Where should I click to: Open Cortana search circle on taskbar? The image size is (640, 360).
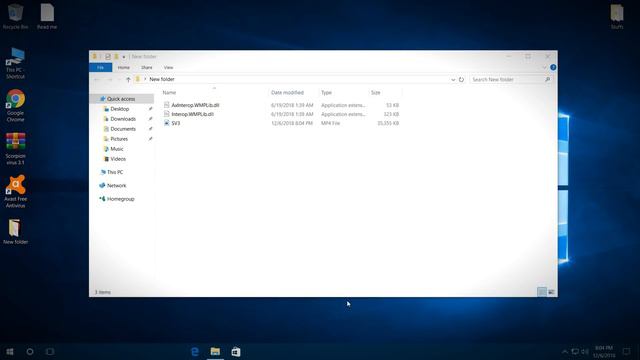click(30, 351)
